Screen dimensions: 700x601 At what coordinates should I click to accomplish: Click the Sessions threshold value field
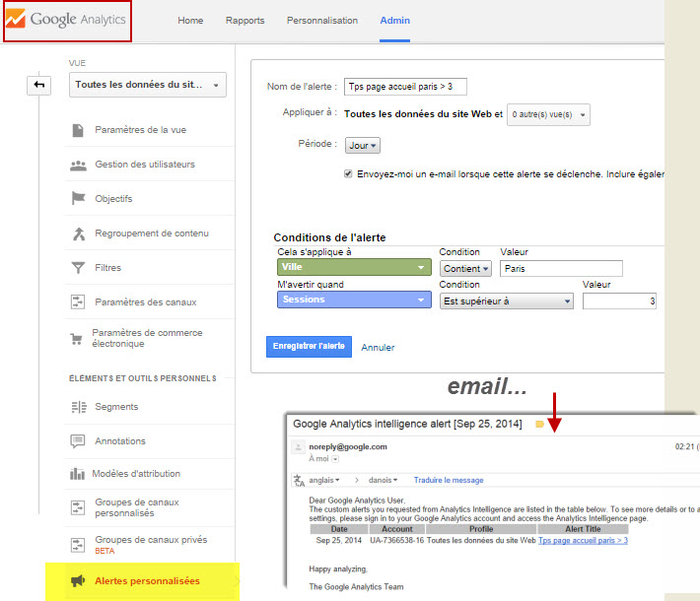[x=619, y=301]
